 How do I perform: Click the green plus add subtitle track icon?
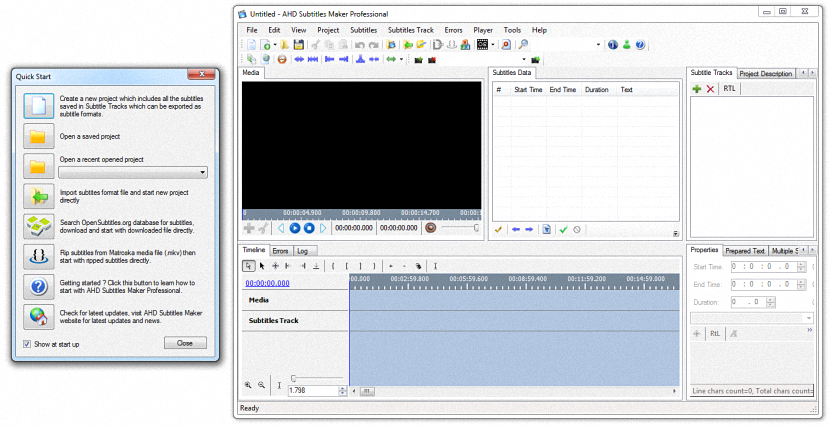pos(697,89)
